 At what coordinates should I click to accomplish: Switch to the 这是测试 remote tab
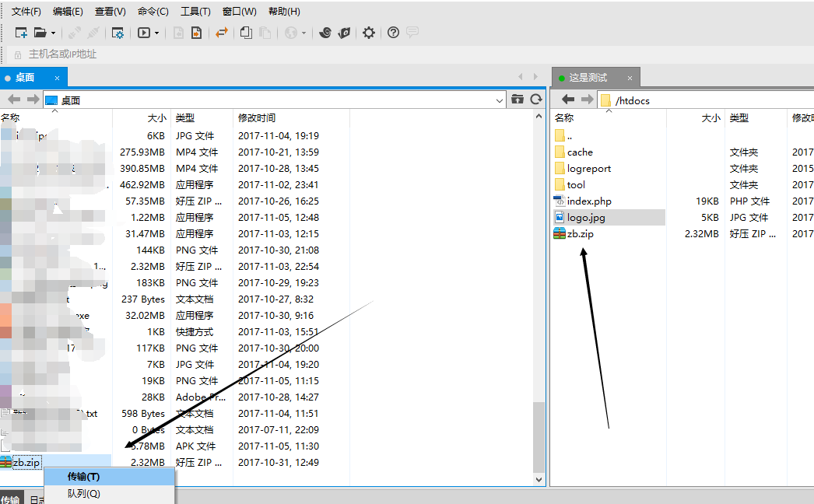pos(588,78)
